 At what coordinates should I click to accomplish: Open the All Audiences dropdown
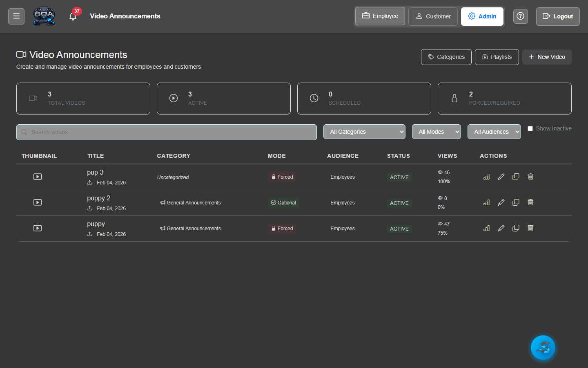(x=494, y=131)
